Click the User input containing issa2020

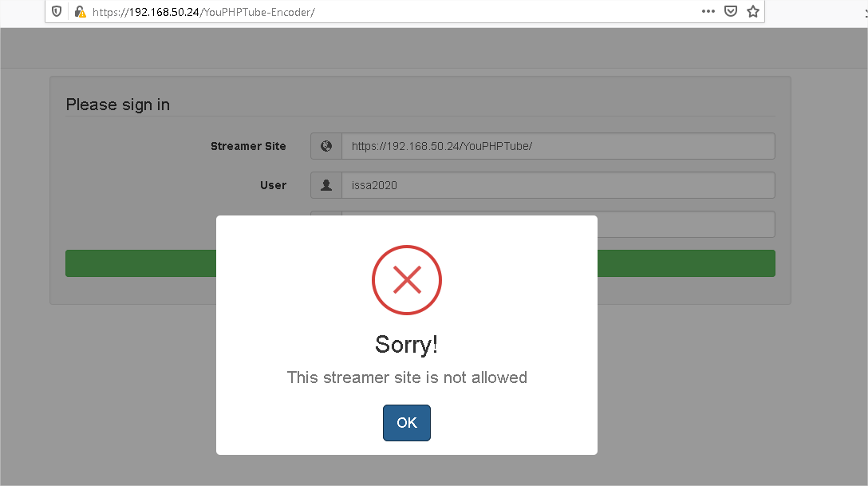pos(558,184)
